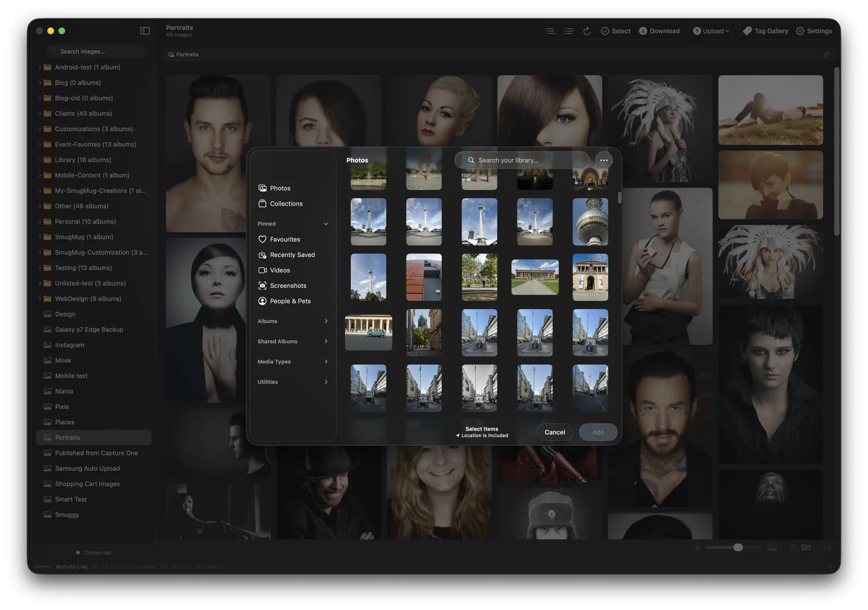The width and height of the screenshot is (868, 610).
Task: Show pinned Favourites photos
Action: click(x=284, y=239)
